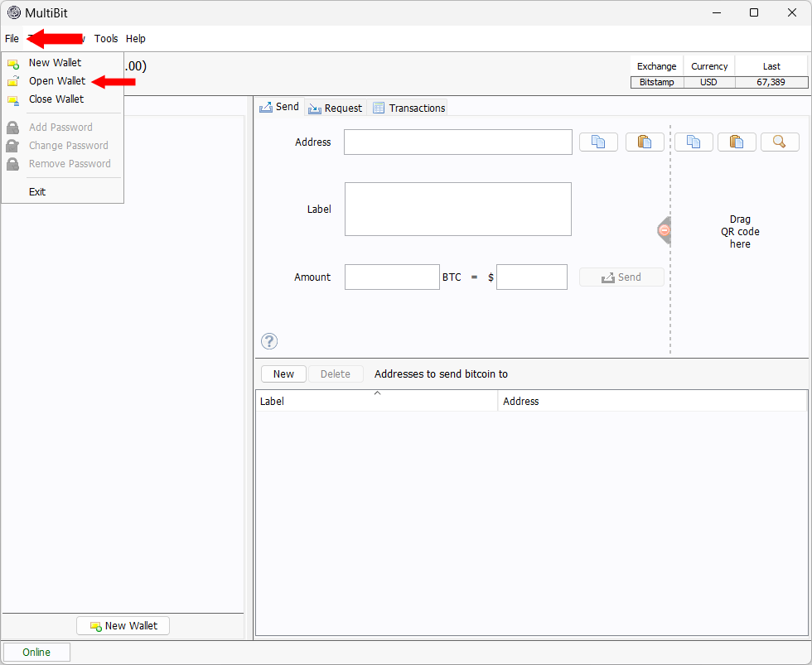
Task: Paste a QR code from clipboard
Action: tap(737, 142)
